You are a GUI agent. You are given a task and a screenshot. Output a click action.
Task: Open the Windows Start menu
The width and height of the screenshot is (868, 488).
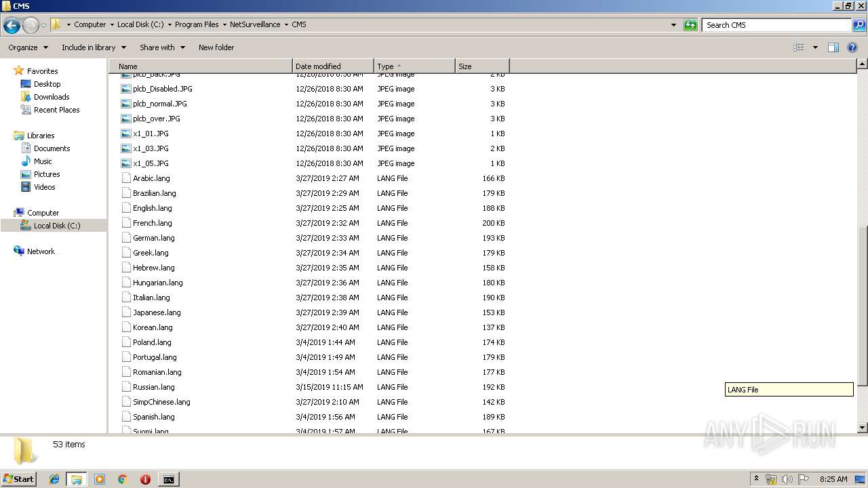[x=19, y=479]
